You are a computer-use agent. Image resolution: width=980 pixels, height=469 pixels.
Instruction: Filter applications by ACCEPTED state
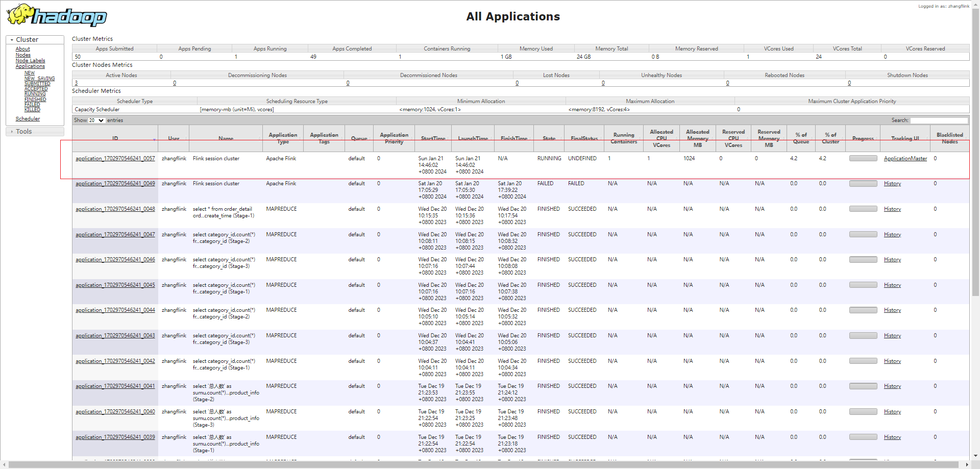click(x=36, y=89)
